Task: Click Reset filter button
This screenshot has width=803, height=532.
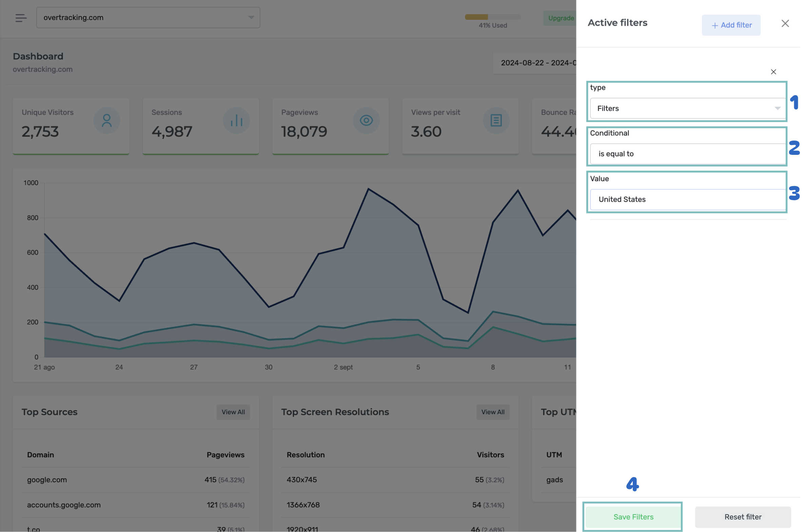Action: pos(743,517)
